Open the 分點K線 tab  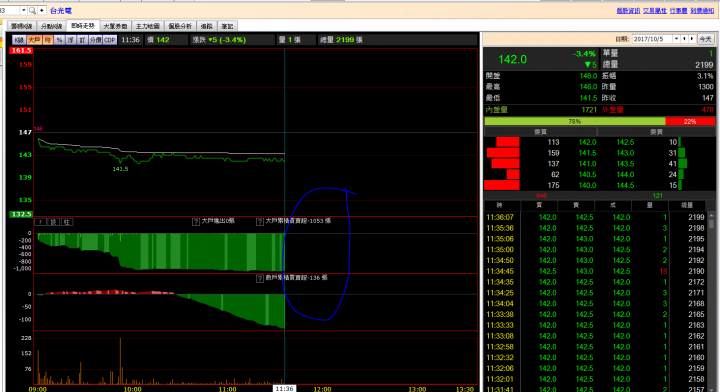[51, 27]
